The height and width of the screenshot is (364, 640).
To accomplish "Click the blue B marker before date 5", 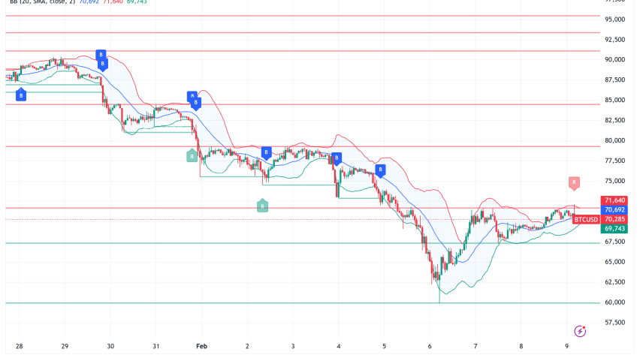I will click(380, 170).
